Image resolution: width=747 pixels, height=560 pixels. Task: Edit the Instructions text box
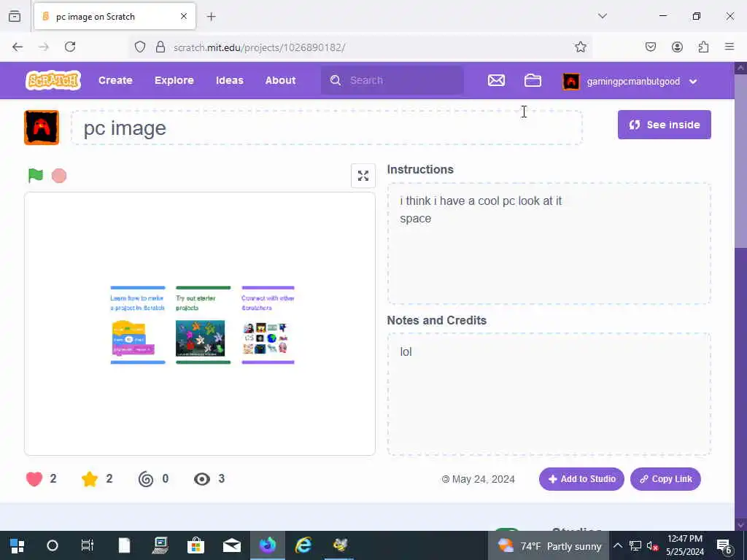[549, 243]
